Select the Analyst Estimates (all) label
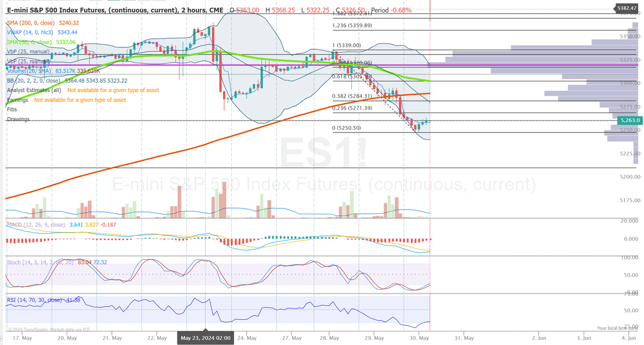Viewport: 644px width, 345px height. tap(34, 90)
